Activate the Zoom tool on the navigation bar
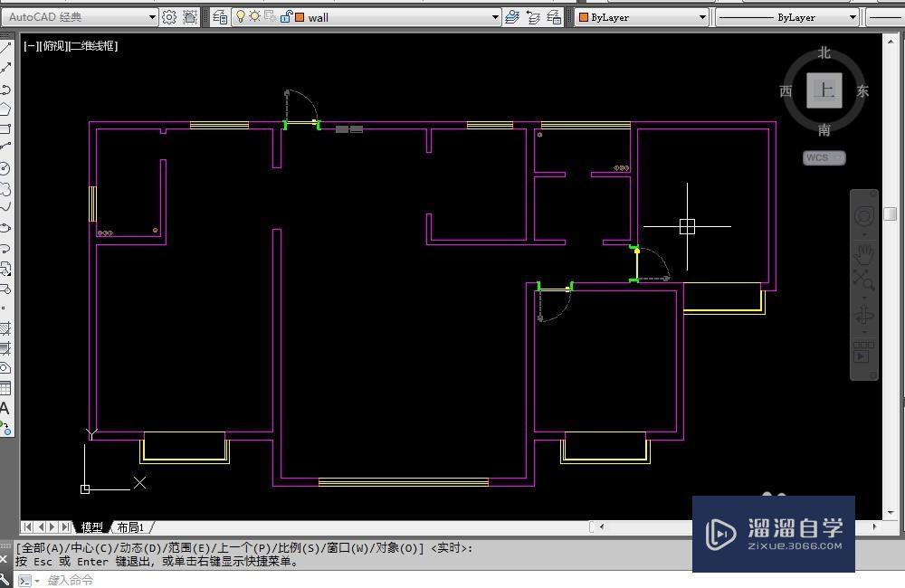This screenshot has width=905, height=588. [864, 277]
